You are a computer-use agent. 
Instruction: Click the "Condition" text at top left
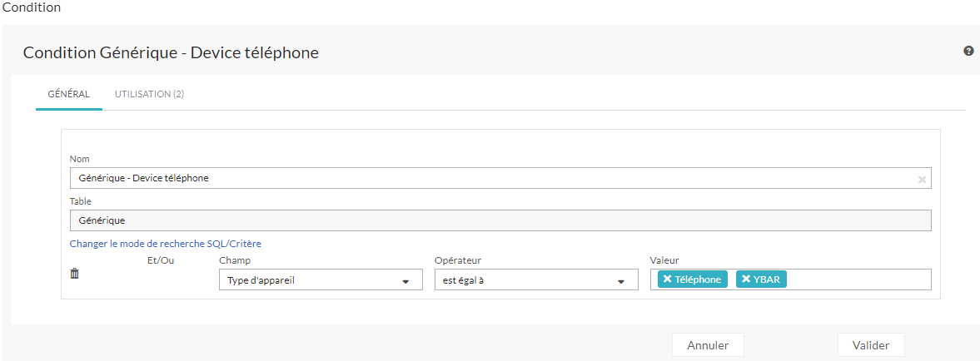(32, 7)
